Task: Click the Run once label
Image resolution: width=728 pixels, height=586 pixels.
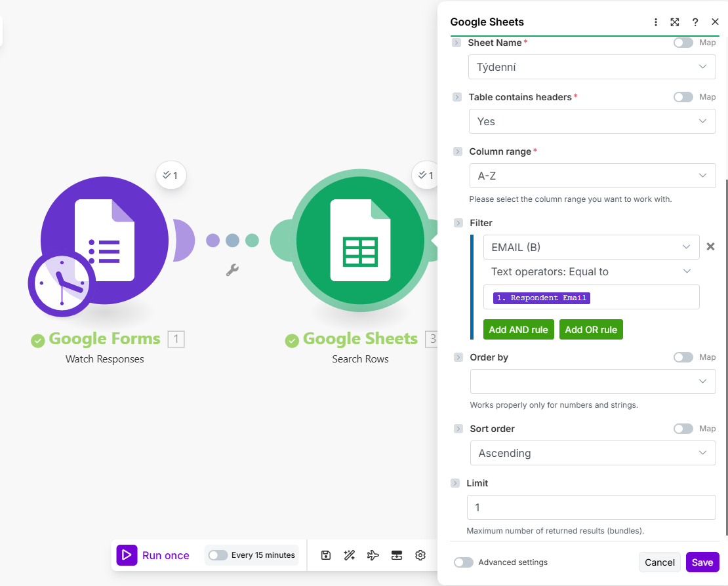Action: [166, 555]
